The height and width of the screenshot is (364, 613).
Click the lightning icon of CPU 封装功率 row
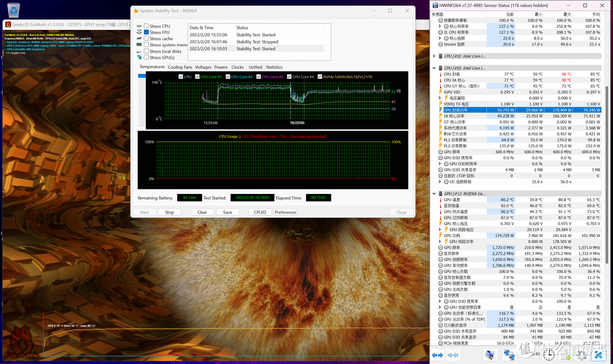tap(440, 110)
